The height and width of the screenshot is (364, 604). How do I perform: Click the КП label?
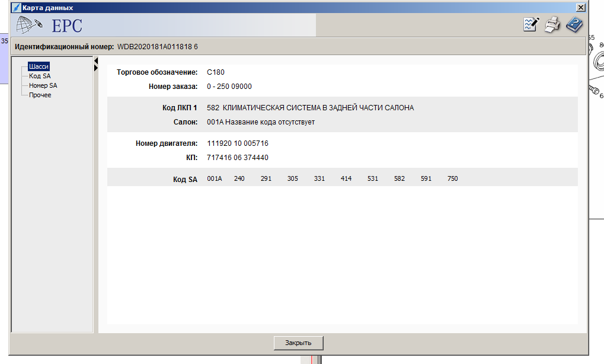[x=192, y=158]
